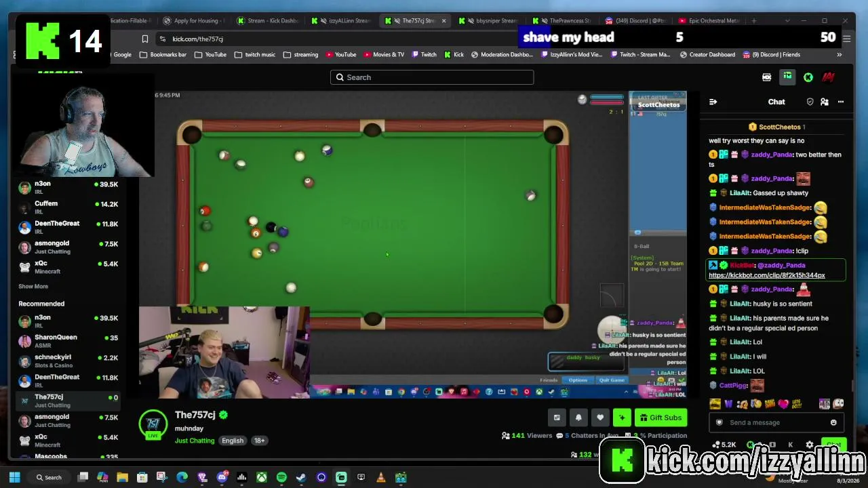Image resolution: width=868 pixels, height=488 pixels.
Task: Open SharonQueen's recommended channel
Action: tap(68, 341)
